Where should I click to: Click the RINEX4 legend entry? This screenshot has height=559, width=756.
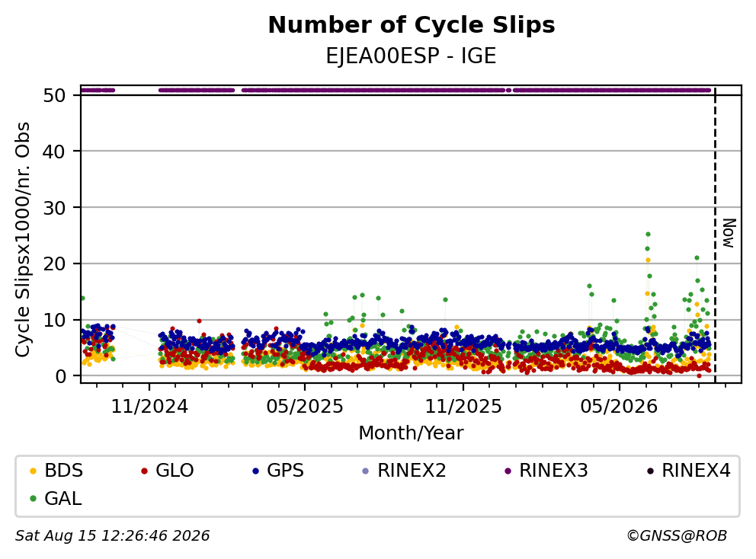(x=688, y=471)
